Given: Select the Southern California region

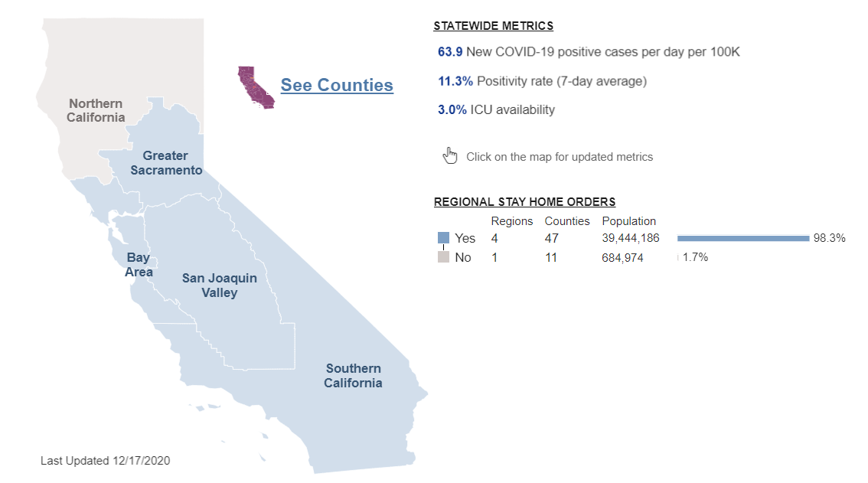Looking at the screenshot, I should coord(353,376).
